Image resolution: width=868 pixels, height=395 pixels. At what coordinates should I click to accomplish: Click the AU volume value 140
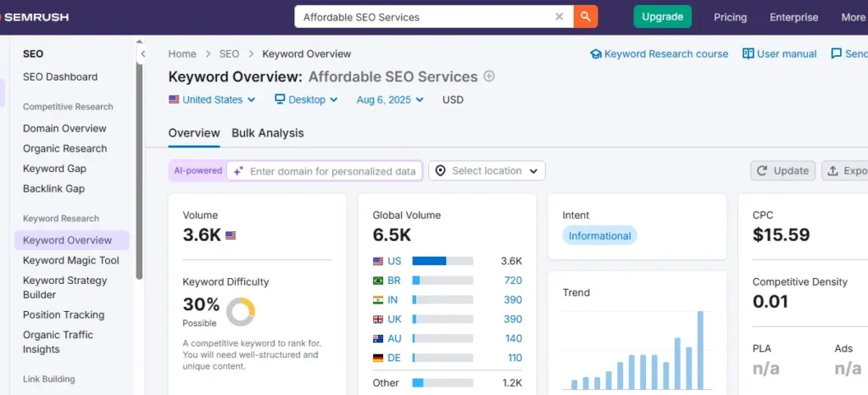(x=513, y=338)
